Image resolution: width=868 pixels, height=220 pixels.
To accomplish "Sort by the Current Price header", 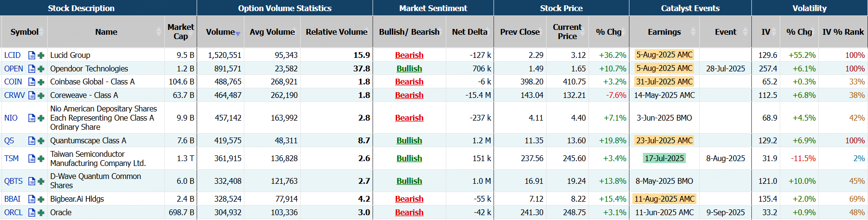I will click(567, 32).
